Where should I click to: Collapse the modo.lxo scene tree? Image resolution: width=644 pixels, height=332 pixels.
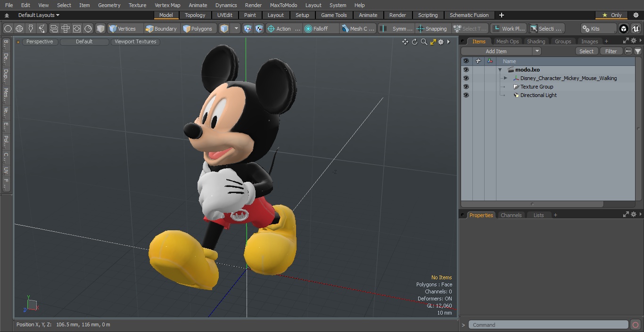tap(500, 70)
